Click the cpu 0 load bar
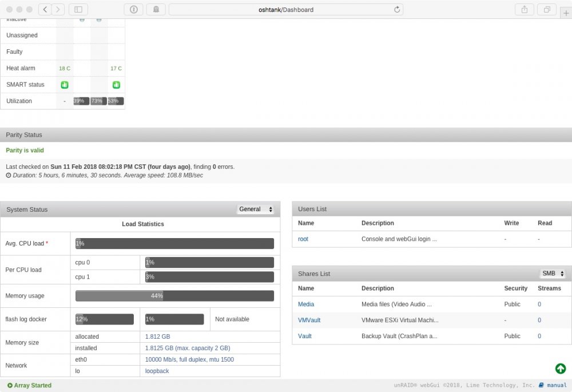 click(210, 263)
